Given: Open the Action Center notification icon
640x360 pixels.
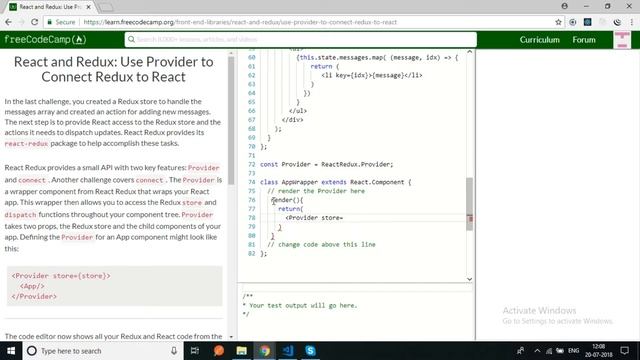Looking at the screenshot, I should [x=624, y=351].
